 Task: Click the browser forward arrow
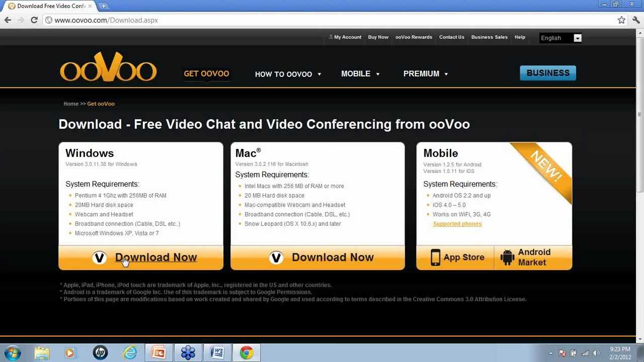(x=21, y=20)
